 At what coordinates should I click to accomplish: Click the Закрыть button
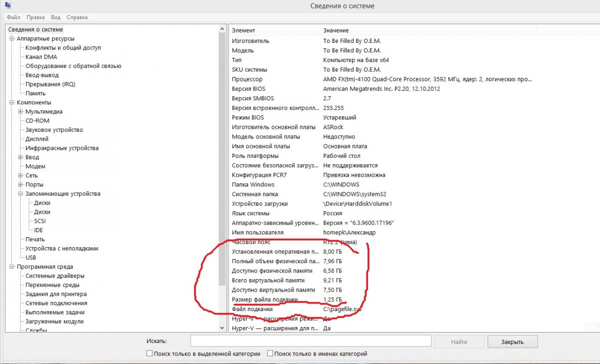[x=512, y=342]
